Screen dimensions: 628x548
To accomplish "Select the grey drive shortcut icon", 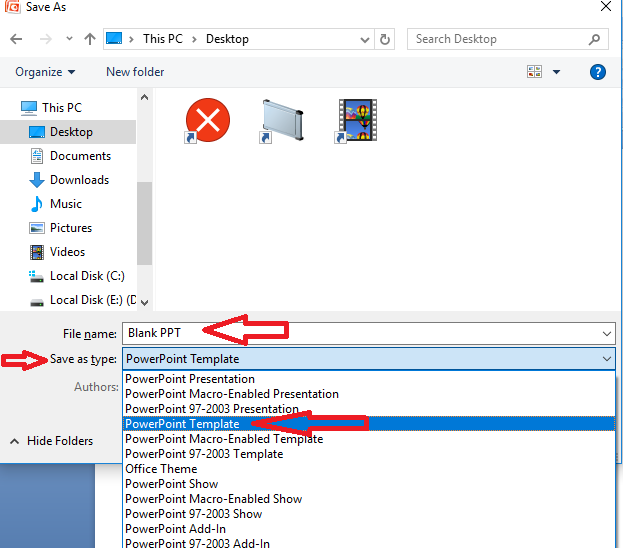I will (282, 121).
